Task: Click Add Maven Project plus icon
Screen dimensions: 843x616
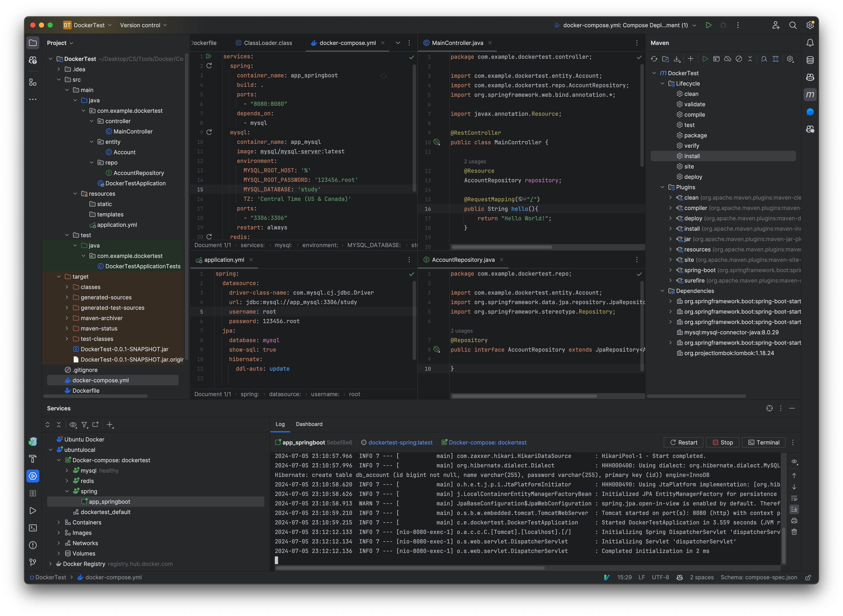Action: (690, 59)
